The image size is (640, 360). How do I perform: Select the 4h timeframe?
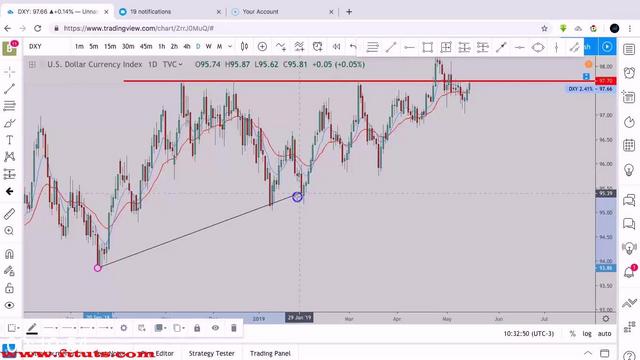click(187, 47)
